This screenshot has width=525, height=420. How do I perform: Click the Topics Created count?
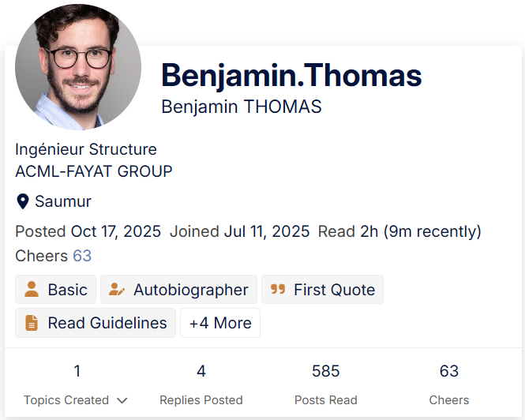(x=77, y=371)
